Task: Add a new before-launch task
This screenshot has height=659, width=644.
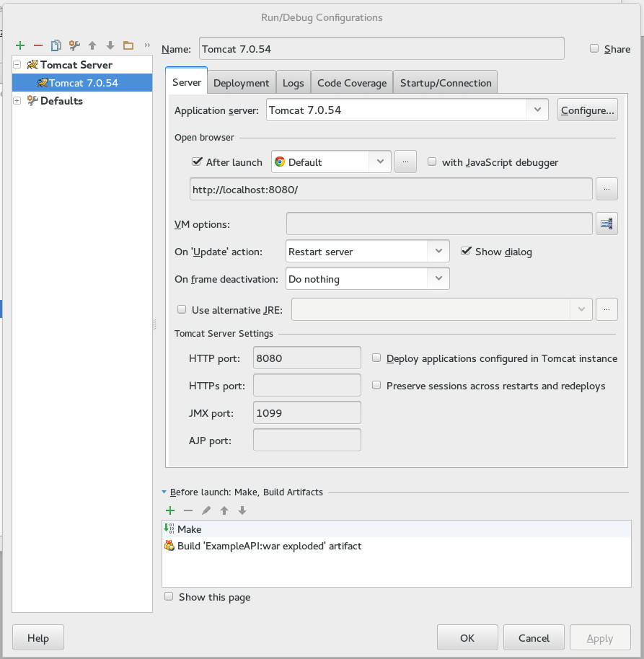Action: point(170,510)
